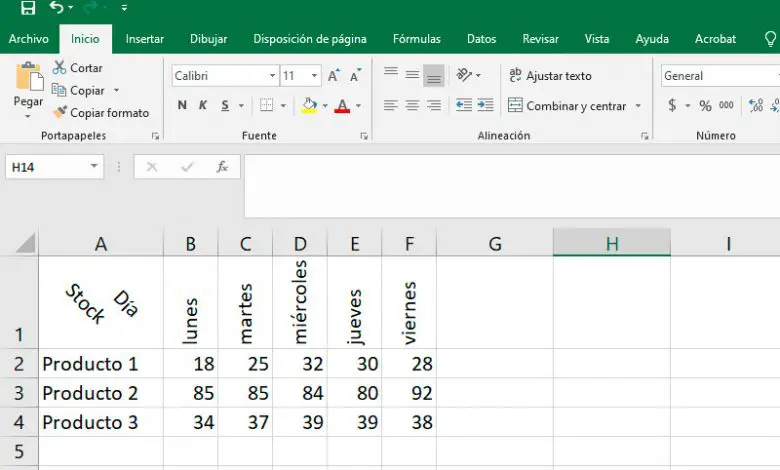780x470 pixels.
Task: Click the insert function fx icon
Action: (x=222, y=167)
